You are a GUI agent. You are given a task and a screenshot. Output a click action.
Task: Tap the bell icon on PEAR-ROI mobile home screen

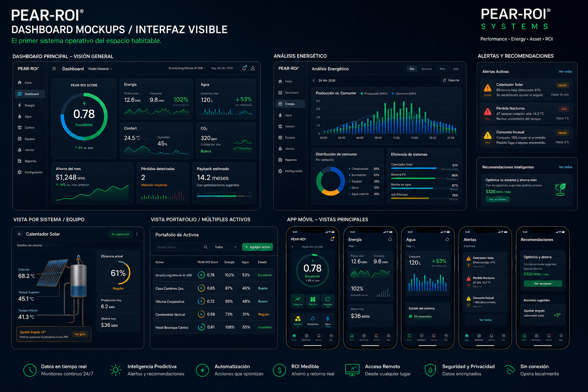(332, 239)
